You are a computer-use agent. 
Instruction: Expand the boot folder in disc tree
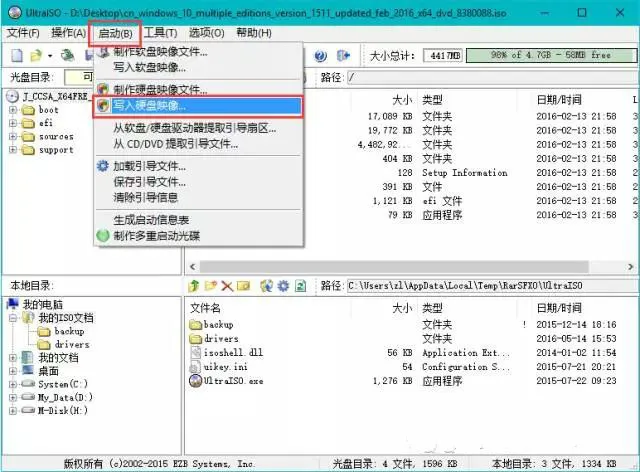coord(13,110)
